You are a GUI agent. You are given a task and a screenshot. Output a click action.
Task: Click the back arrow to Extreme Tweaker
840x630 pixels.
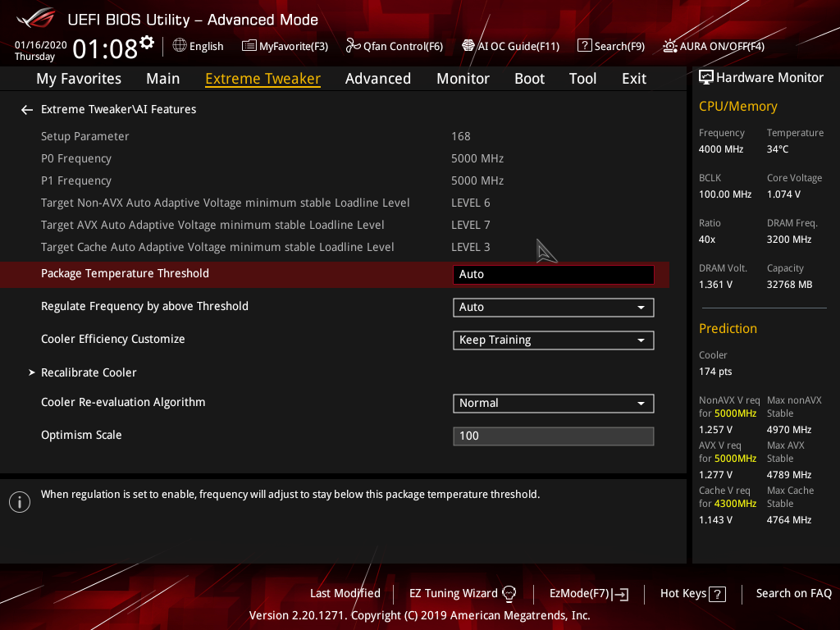point(27,110)
